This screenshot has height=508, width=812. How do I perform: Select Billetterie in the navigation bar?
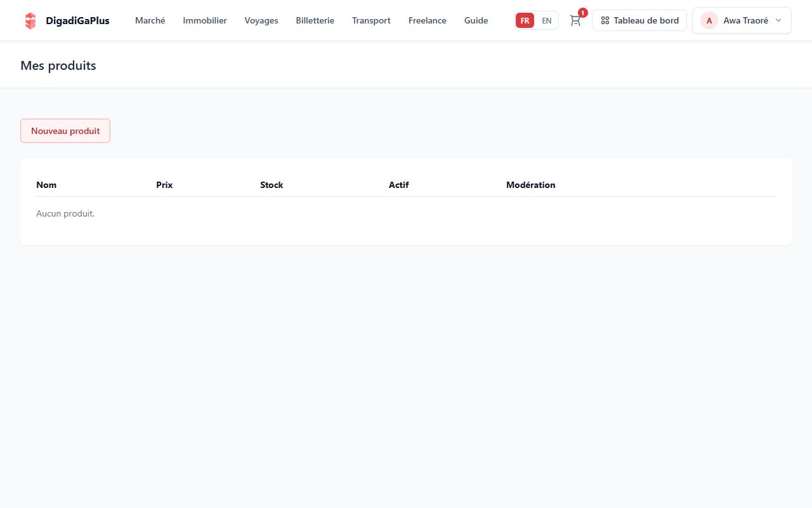click(315, 20)
